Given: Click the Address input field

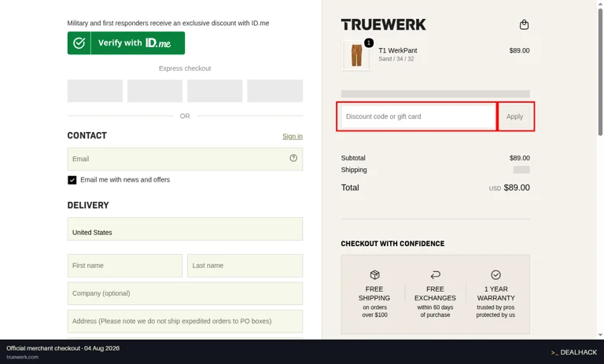Looking at the screenshot, I should click(x=185, y=322).
